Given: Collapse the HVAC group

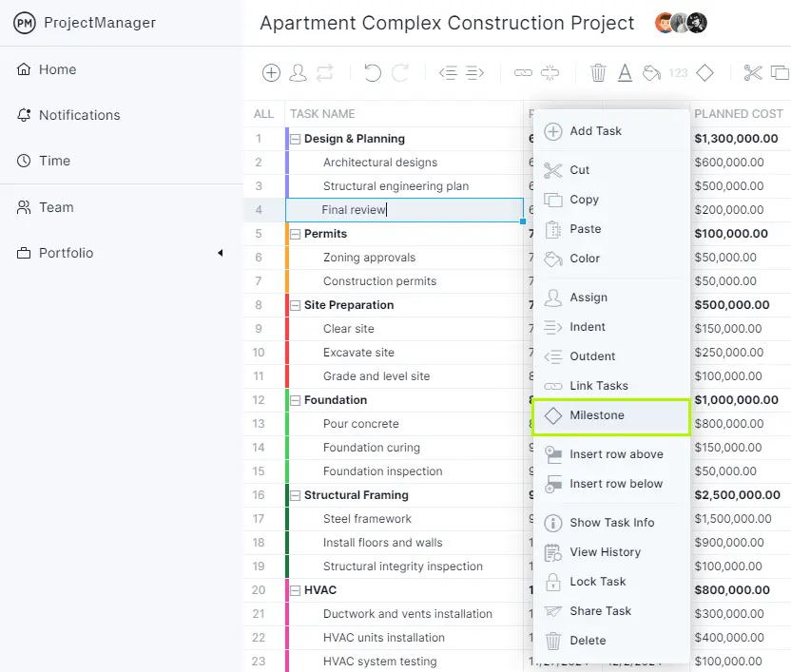Looking at the screenshot, I should coord(296,590).
